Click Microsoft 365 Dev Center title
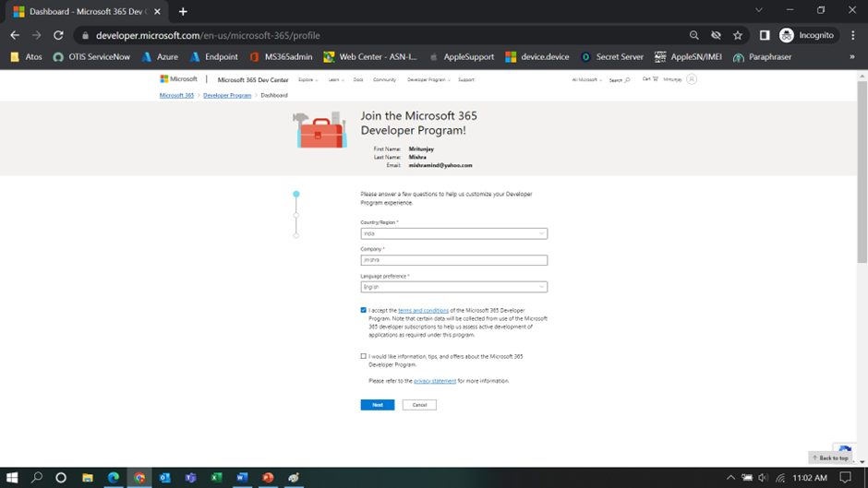Screen dimensions: 868x488 point(253,79)
